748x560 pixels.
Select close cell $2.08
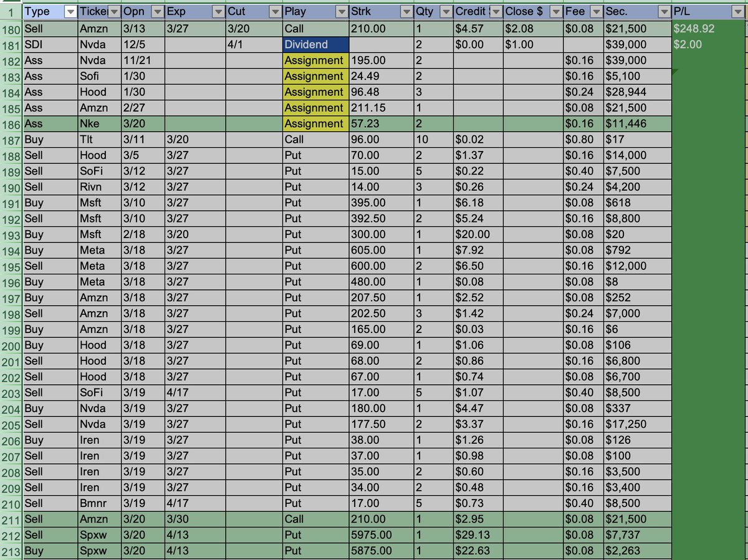[533, 29]
